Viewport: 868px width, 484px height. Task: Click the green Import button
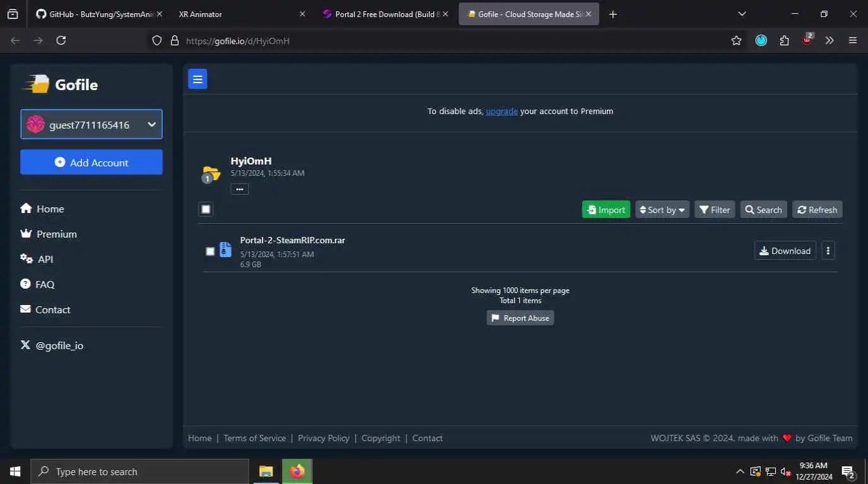click(606, 210)
